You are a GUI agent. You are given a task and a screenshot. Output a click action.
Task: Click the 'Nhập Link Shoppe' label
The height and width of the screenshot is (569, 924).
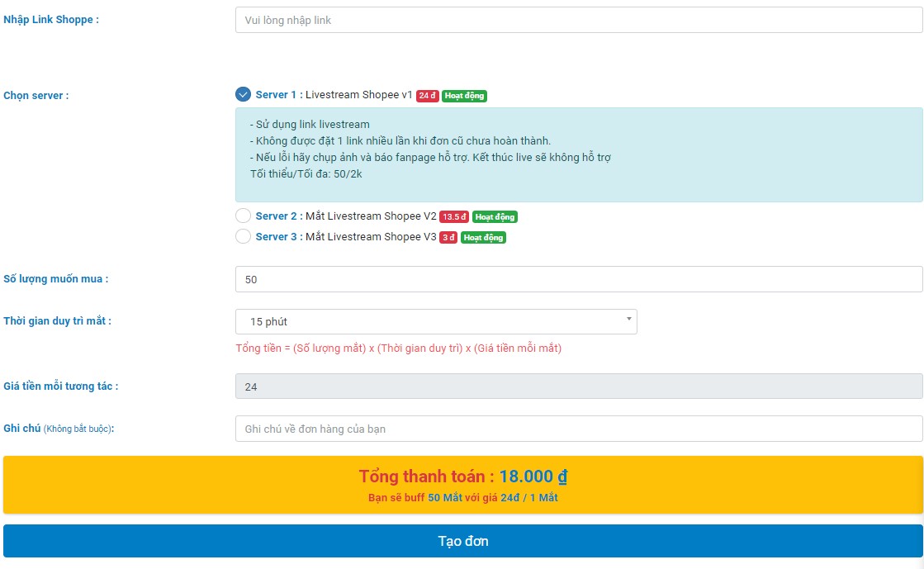pyautogui.click(x=51, y=20)
